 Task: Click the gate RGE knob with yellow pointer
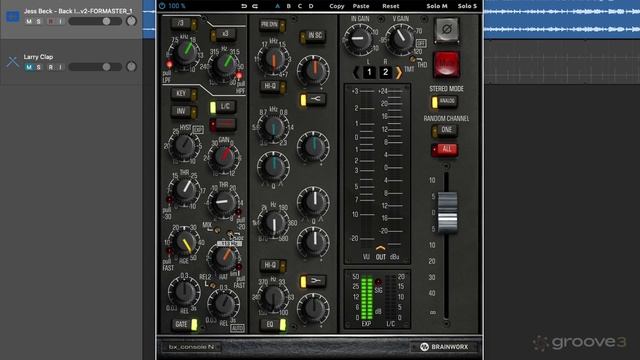point(185,243)
